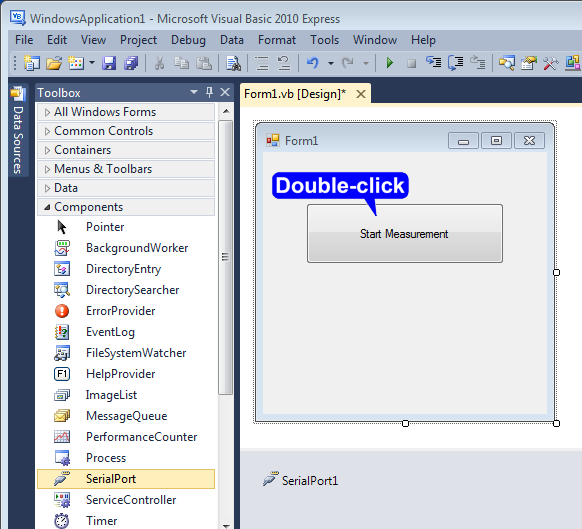Start debugging with the green play icon
The image size is (582, 529).
click(389, 63)
